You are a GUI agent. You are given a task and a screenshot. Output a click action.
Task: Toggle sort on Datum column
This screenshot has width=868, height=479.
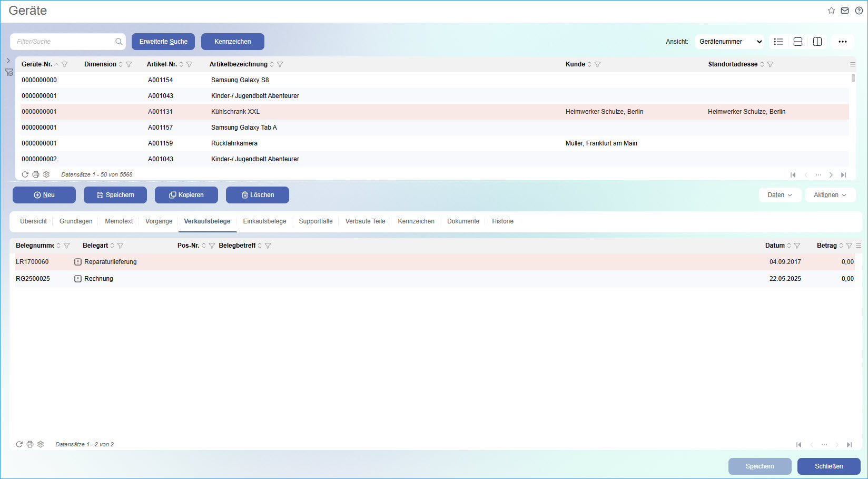(x=789, y=246)
